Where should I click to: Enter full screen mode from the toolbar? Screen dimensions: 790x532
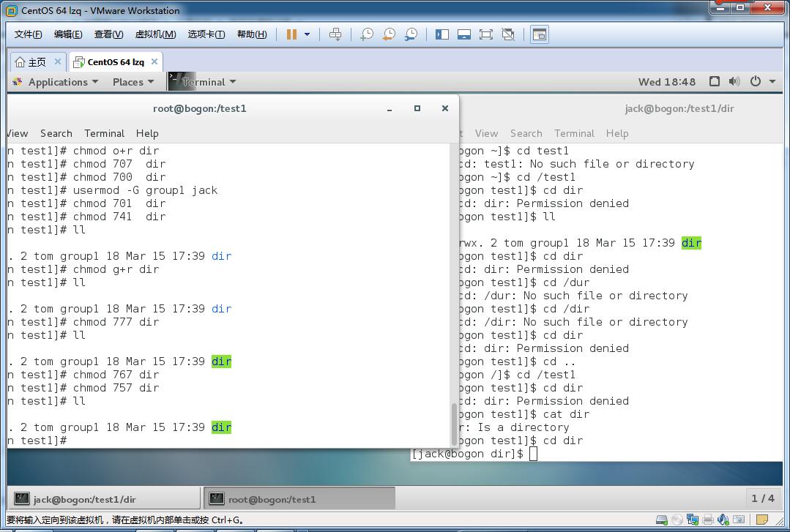point(486,34)
